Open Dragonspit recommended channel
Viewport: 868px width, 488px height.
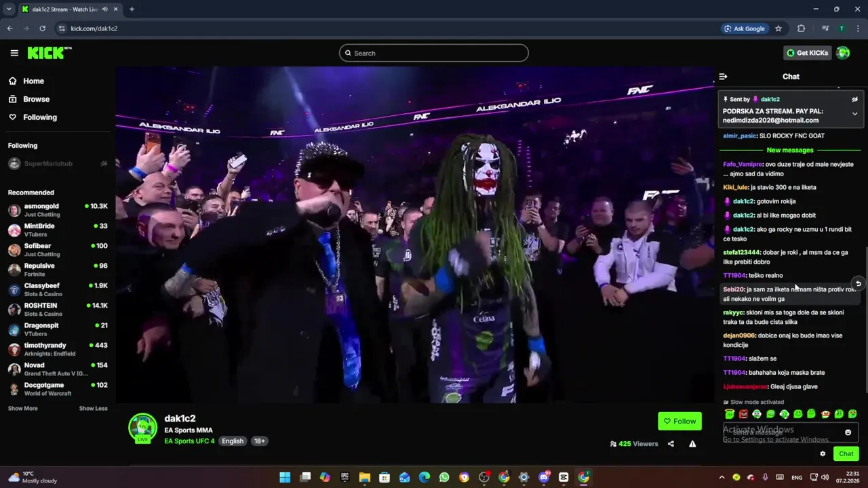click(58, 329)
